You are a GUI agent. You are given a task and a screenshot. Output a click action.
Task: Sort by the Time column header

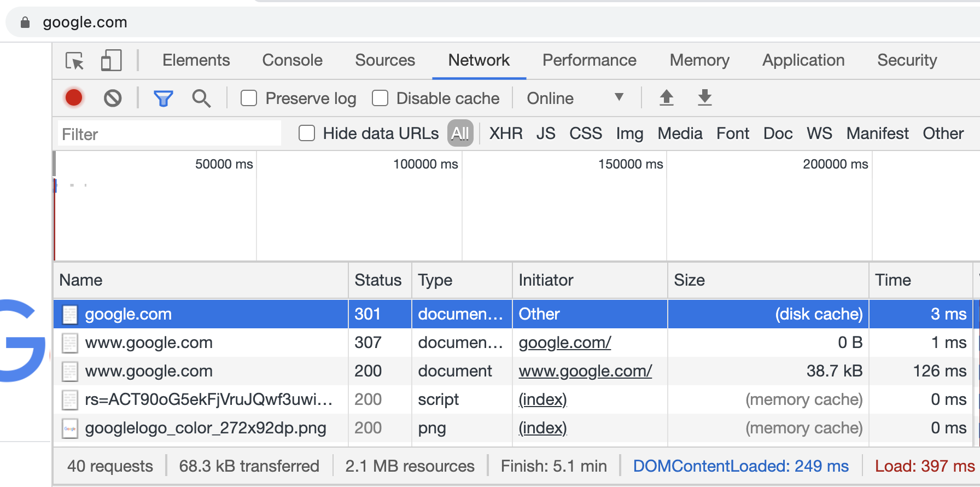tap(920, 280)
